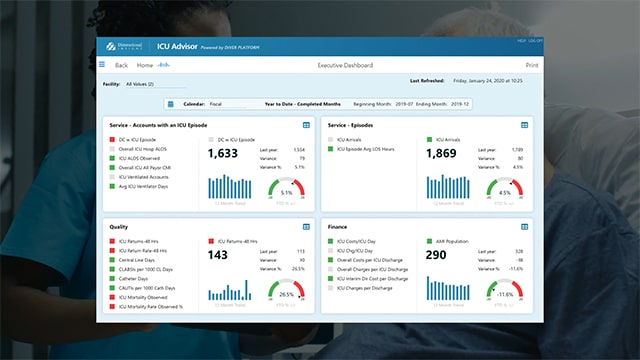Click the 12 Month Trend chart in Quality
Image resolution: width=640 pixels, height=360 pixels.
(x=230, y=289)
